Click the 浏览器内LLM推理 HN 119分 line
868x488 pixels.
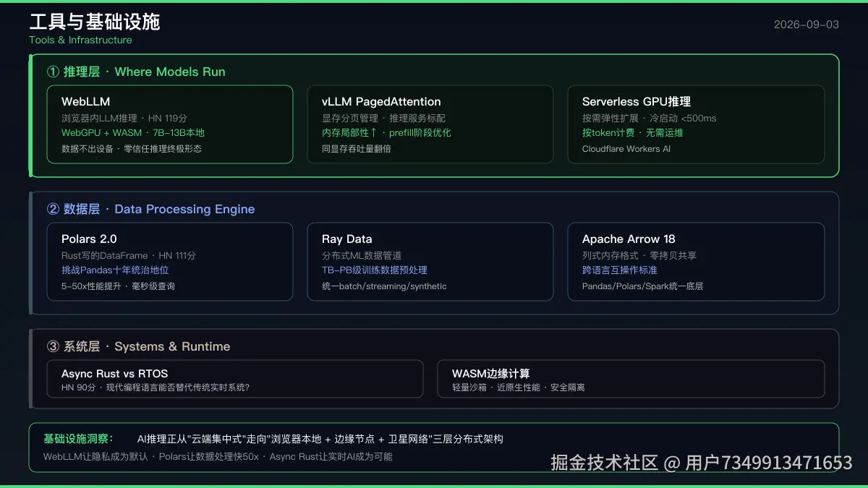click(x=124, y=118)
